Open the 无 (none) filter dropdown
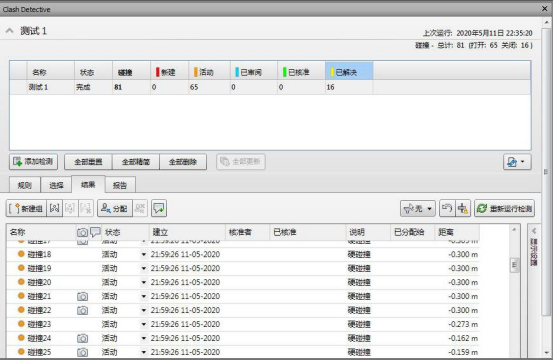The image size is (554, 361). (x=418, y=208)
